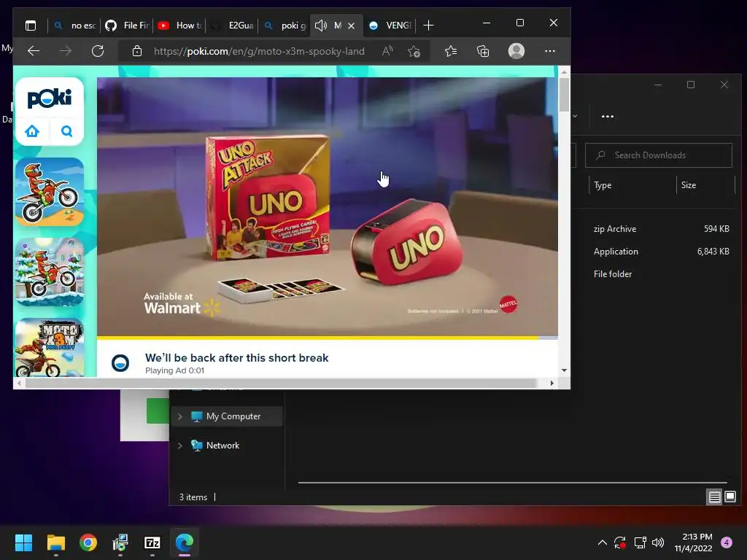The height and width of the screenshot is (560, 747).
Task: Open the Moto X3M Pool Party thumbnail
Action: pyautogui.click(x=50, y=348)
